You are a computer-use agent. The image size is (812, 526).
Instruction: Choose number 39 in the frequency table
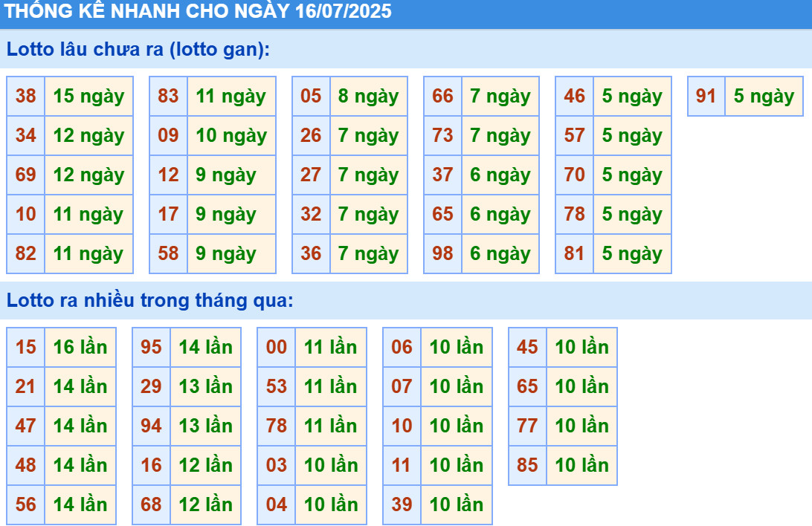(402, 505)
